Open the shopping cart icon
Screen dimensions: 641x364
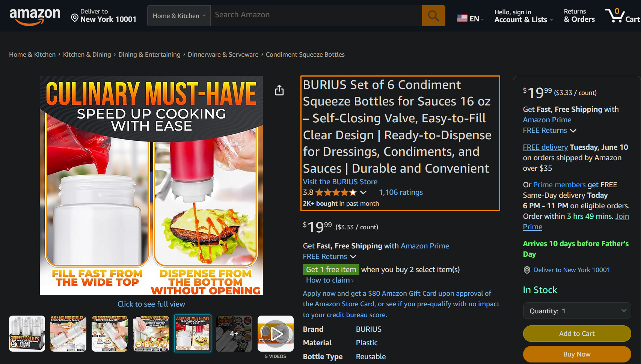click(622, 16)
